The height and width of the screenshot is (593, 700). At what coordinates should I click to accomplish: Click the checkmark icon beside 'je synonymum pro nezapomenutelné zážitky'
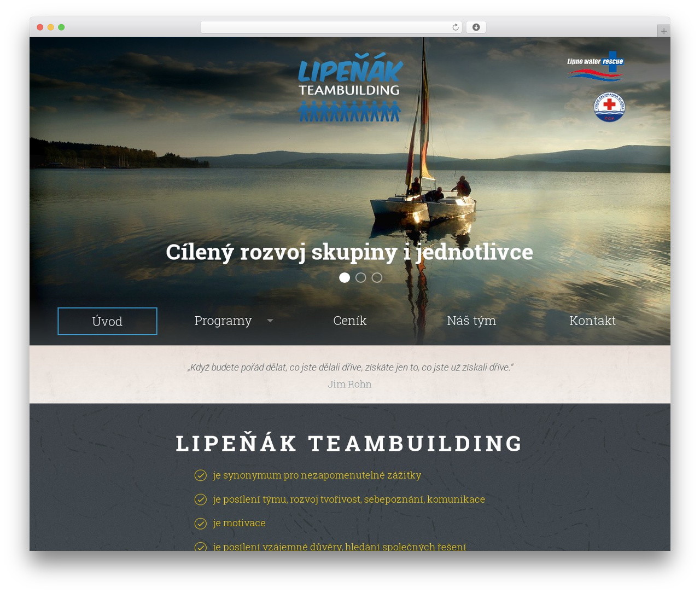coord(201,475)
